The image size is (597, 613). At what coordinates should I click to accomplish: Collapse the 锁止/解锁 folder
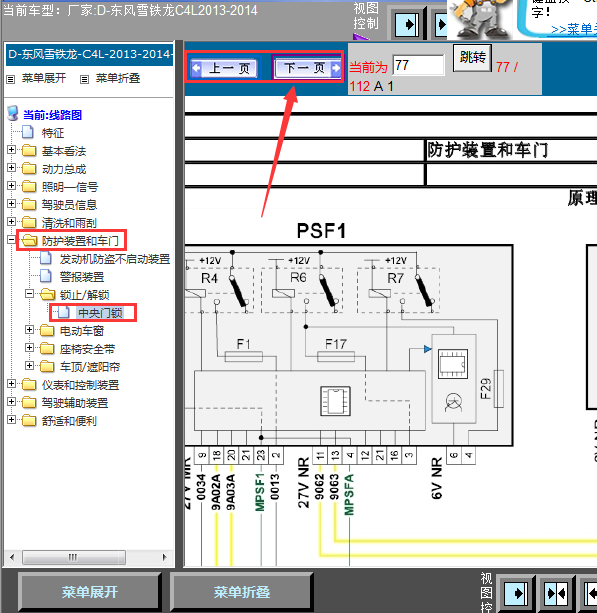pos(29,293)
